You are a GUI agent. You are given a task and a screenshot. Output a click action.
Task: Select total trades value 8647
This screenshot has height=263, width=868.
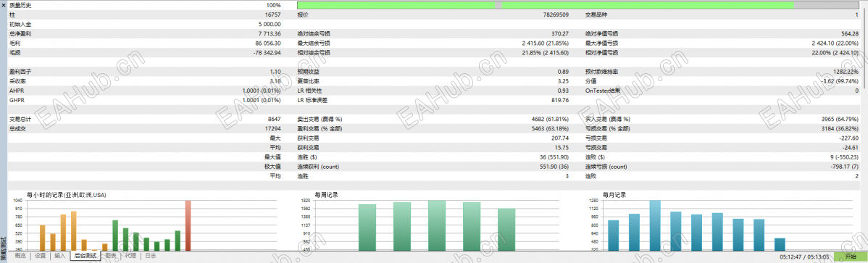click(x=275, y=119)
